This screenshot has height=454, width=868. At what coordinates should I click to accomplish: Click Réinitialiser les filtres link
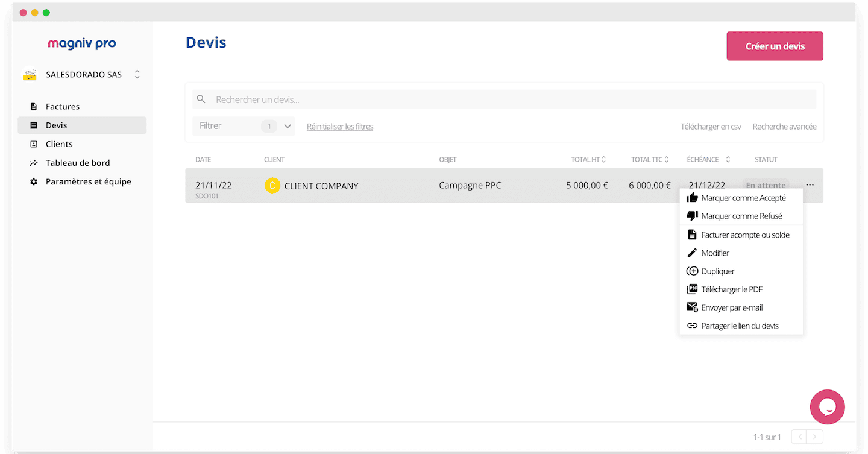point(340,127)
